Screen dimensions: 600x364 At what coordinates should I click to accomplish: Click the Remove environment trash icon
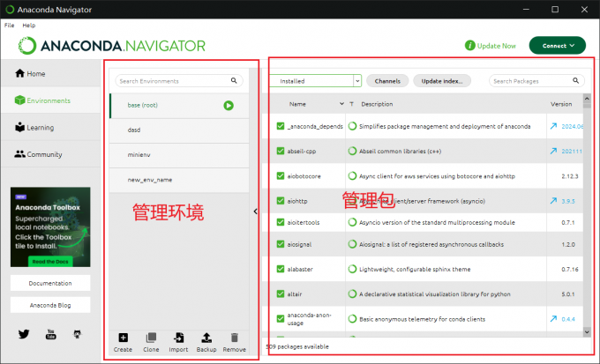(x=234, y=338)
